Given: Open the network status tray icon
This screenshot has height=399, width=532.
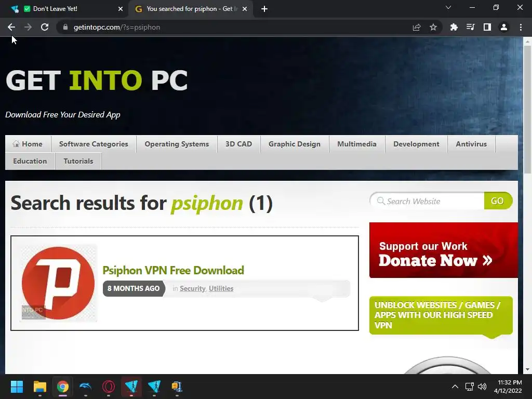Looking at the screenshot, I should click(469, 387).
